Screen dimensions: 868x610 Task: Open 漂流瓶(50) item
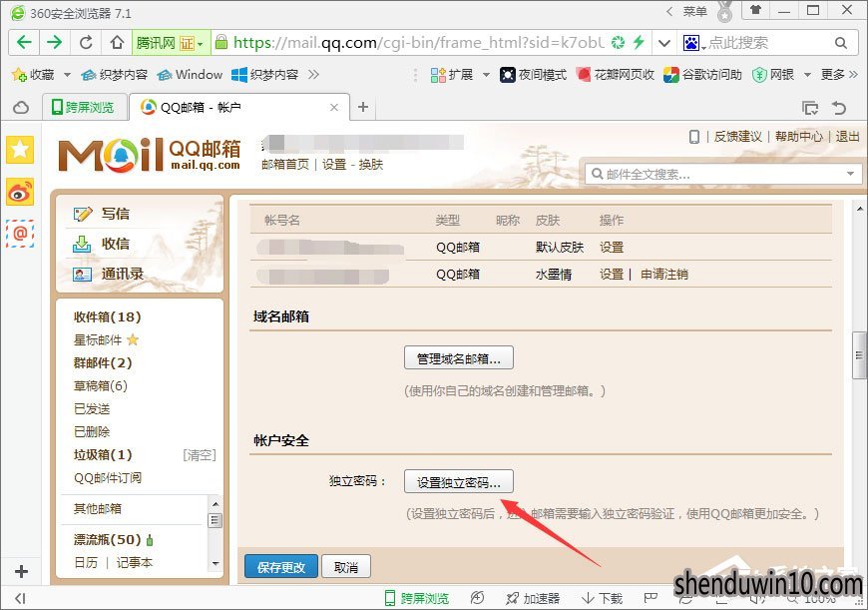click(108, 539)
